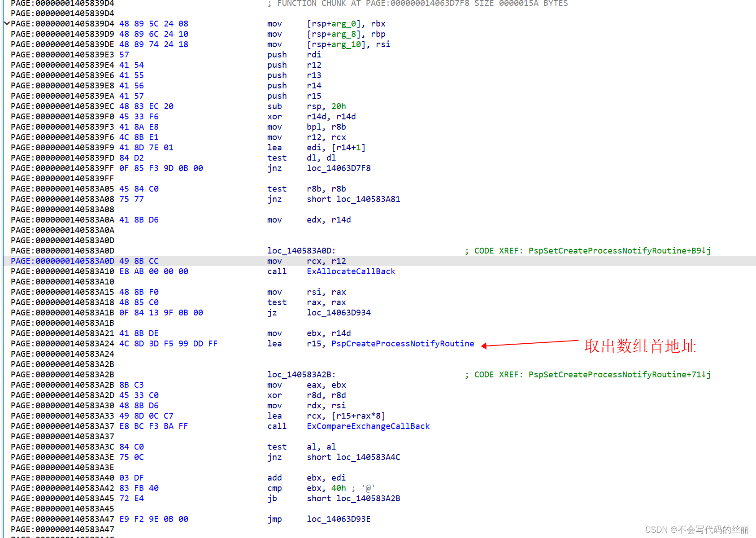Screen dimensions: 756x538
Task: Click arg_10 in mov [rsp+arg_10], rsi
Action: 347,44
